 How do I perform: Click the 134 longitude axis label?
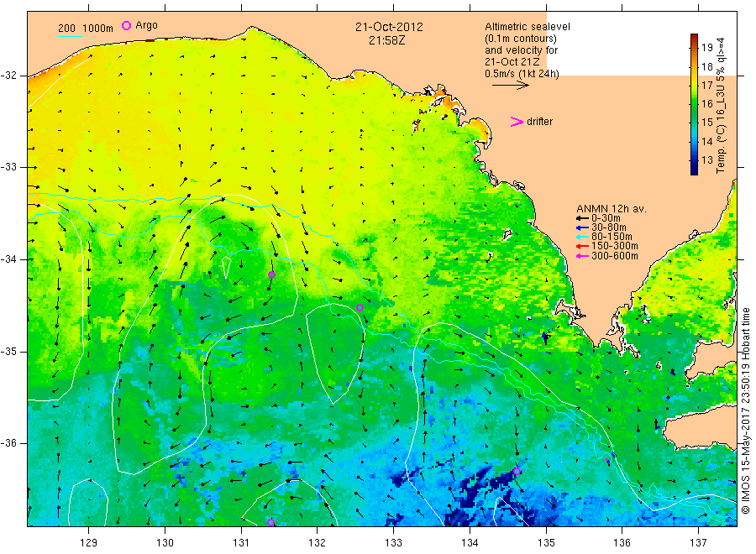470,543
